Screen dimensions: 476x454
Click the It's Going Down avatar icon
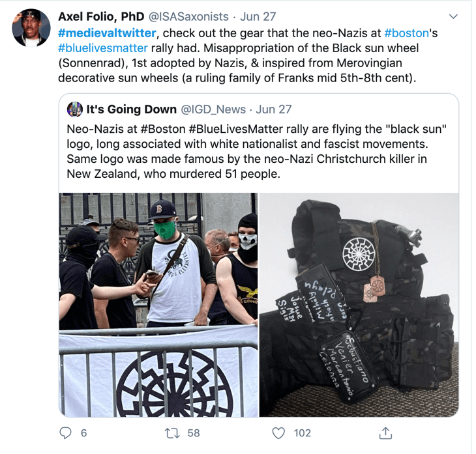75,109
